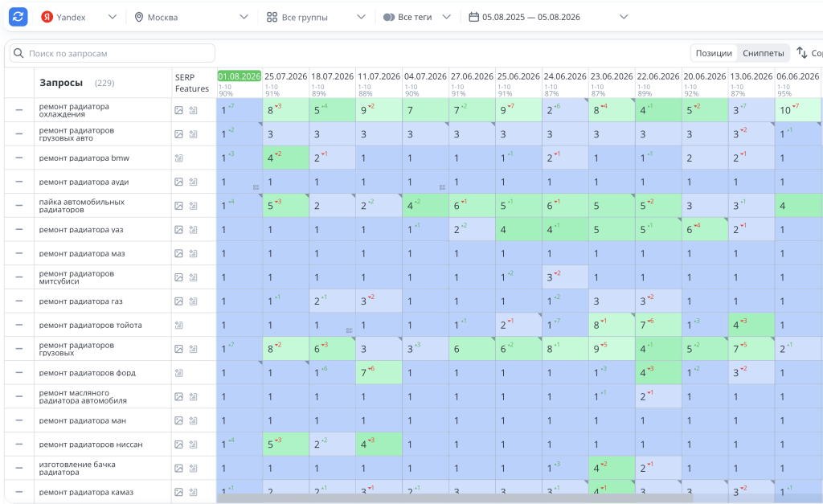Viewport: 823px width, 504px height.
Task: Click minus control for ремонт радиатора bmw
Action: [19, 158]
